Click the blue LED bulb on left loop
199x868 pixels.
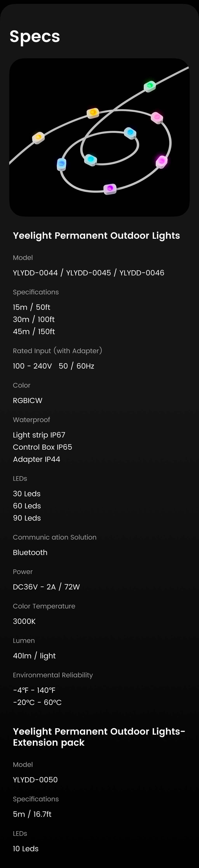(62, 164)
